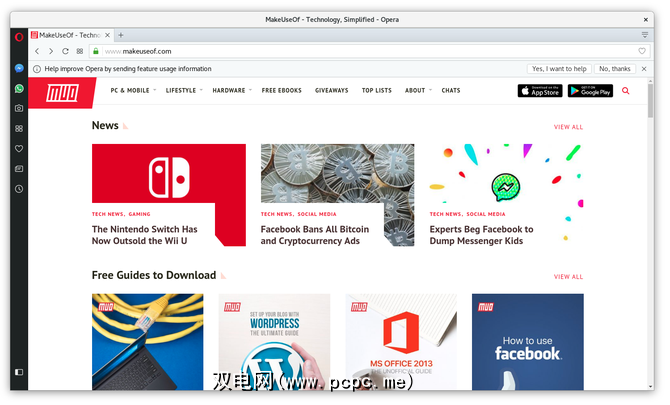This screenshot has height=405, width=670.
Task: Open Speed Dial from the sidebar
Action: tap(19, 128)
